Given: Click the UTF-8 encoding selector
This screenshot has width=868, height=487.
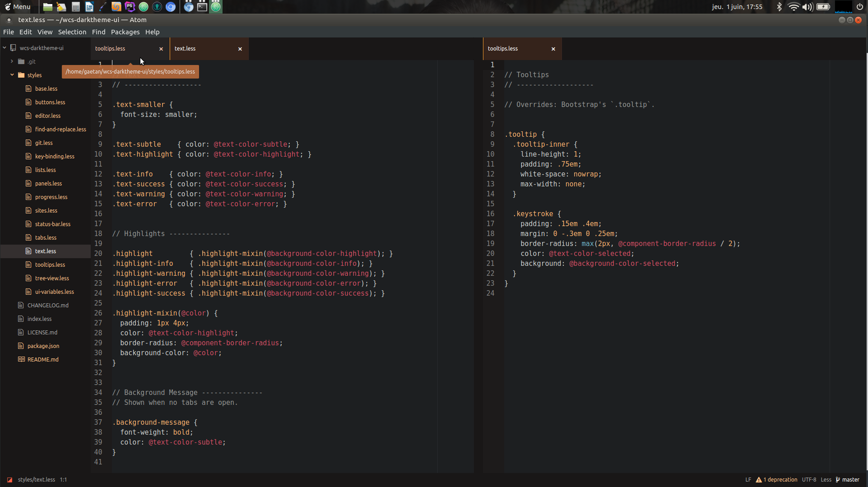Looking at the screenshot, I should [809, 480].
